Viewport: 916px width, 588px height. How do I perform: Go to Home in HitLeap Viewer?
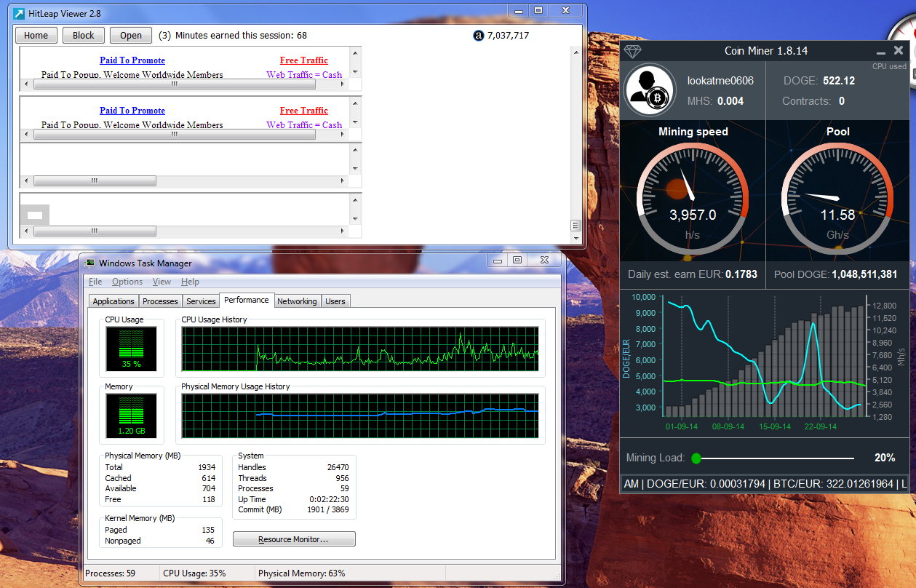point(36,35)
